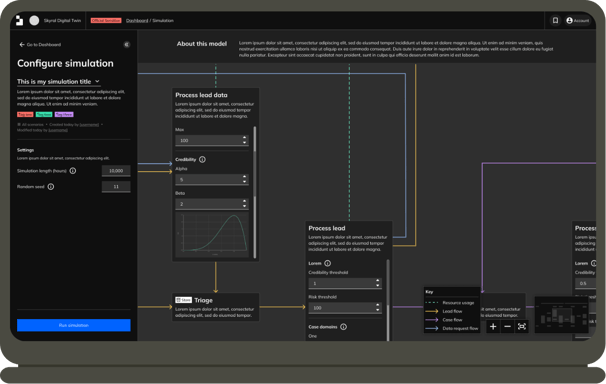Click the Process lead data card scrollbar
Image resolution: width=606 pixels, height=384 pixels.
(x=255, y=192)
